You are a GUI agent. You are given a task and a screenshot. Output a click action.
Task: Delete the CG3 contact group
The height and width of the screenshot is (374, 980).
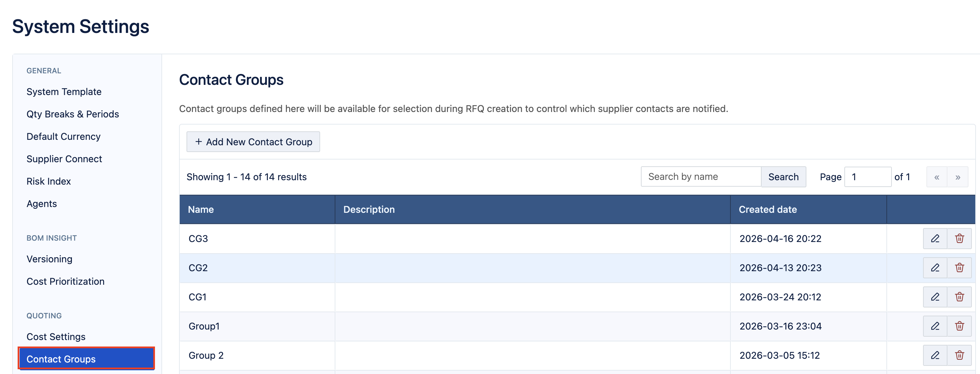959,238
